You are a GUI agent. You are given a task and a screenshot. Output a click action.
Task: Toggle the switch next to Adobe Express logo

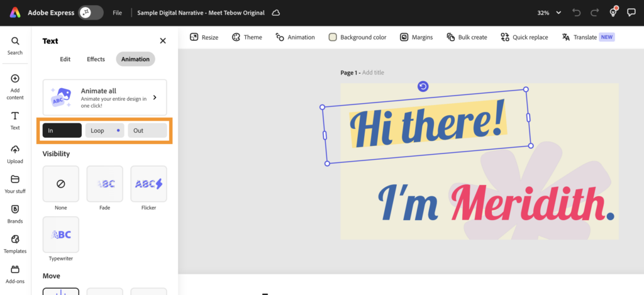coord(91,13)
